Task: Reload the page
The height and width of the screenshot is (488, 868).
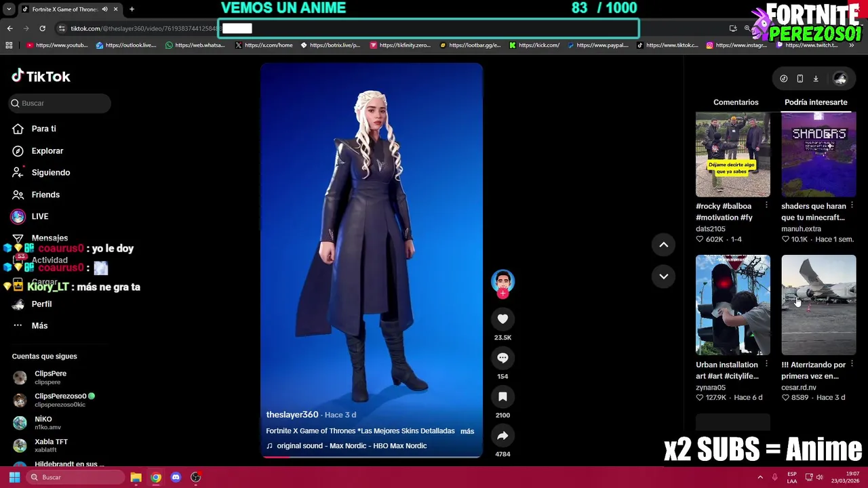Action: (42, 28)
